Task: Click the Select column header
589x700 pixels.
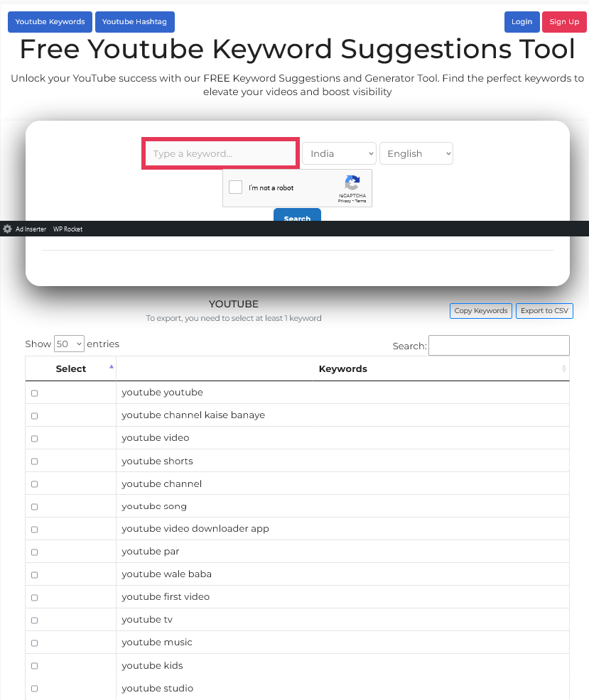Action: (70, 368)
